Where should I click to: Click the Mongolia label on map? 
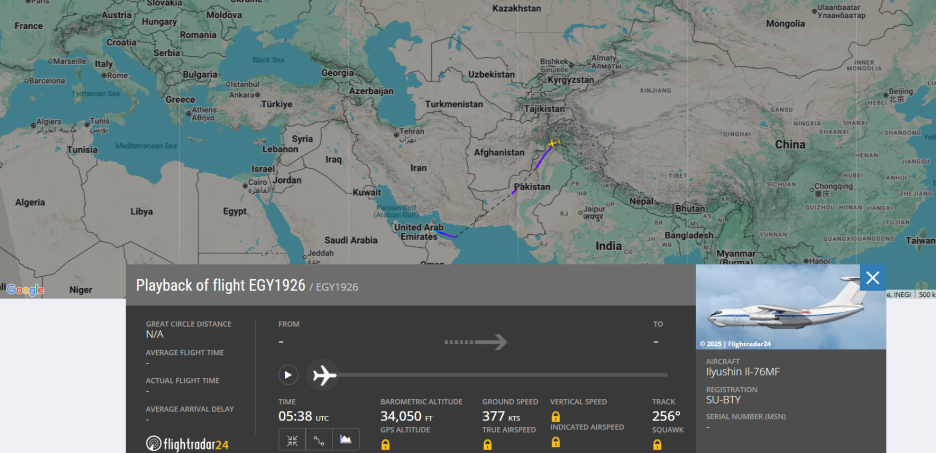pos(786,24)
